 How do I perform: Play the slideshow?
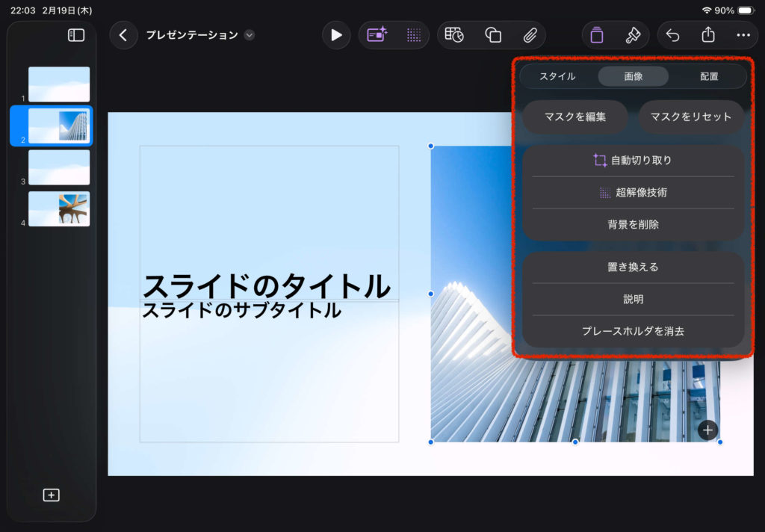(336, 35)
